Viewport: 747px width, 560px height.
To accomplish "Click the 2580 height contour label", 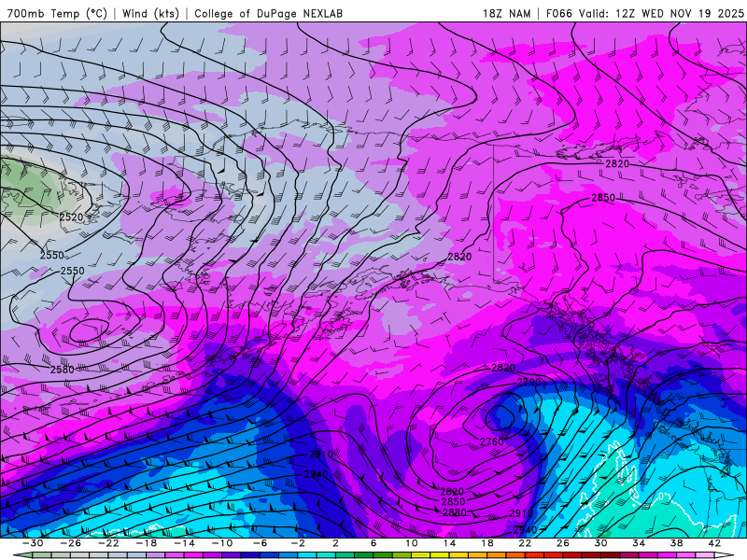I will 63,370.
